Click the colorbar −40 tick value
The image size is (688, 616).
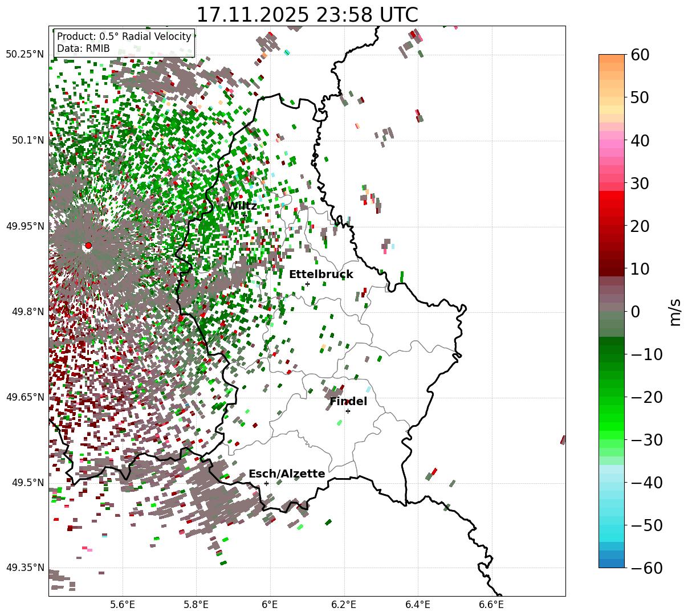pos(646,482)
